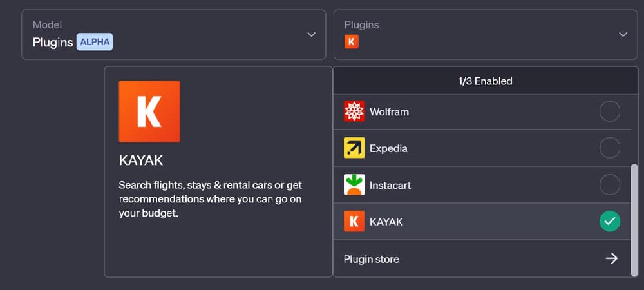644x290 pixels.
Task: Click the Plugin store arrow icon
Action: coord(612,258)
